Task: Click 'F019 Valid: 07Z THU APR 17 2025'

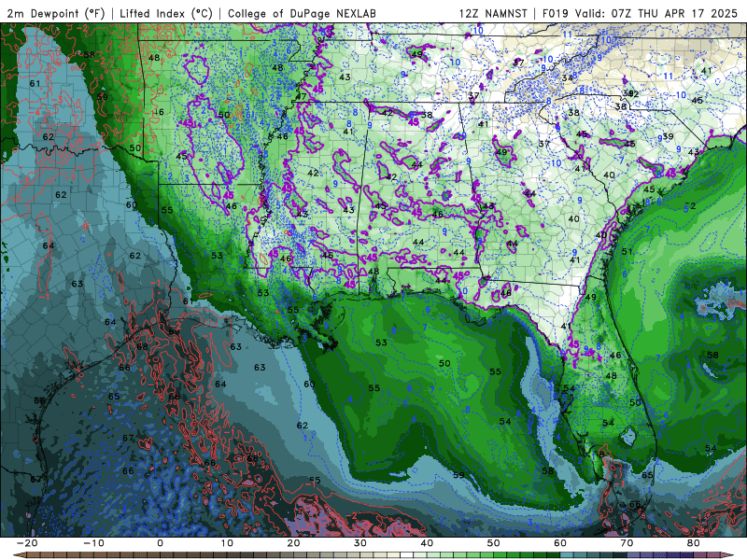Action: pyautogui.click(x=640, y=13)
